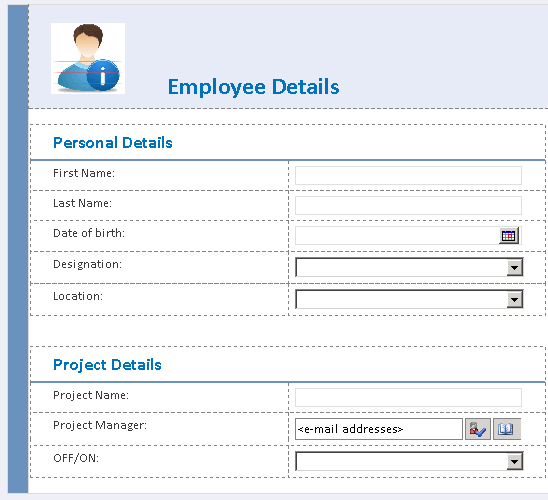Screen dimensions: 548x500
Task: Select the Employee Details title text
Action: [253, 87]
